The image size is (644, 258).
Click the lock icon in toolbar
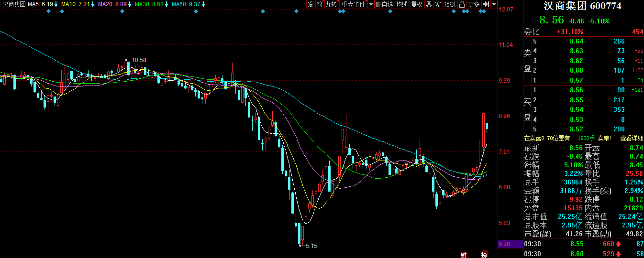point(462,4)
